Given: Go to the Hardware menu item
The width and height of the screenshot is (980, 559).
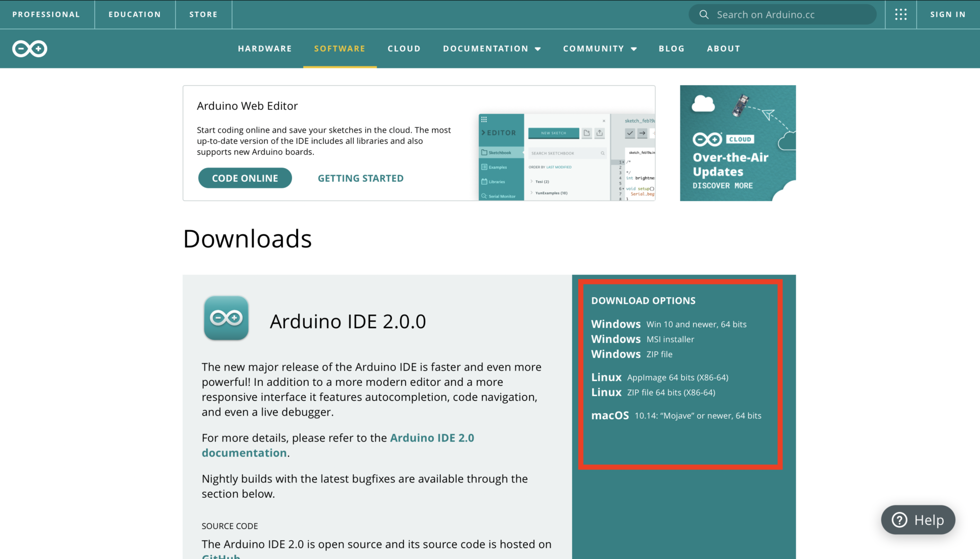Looking at the screenshot, I should (x=265, y=48).
